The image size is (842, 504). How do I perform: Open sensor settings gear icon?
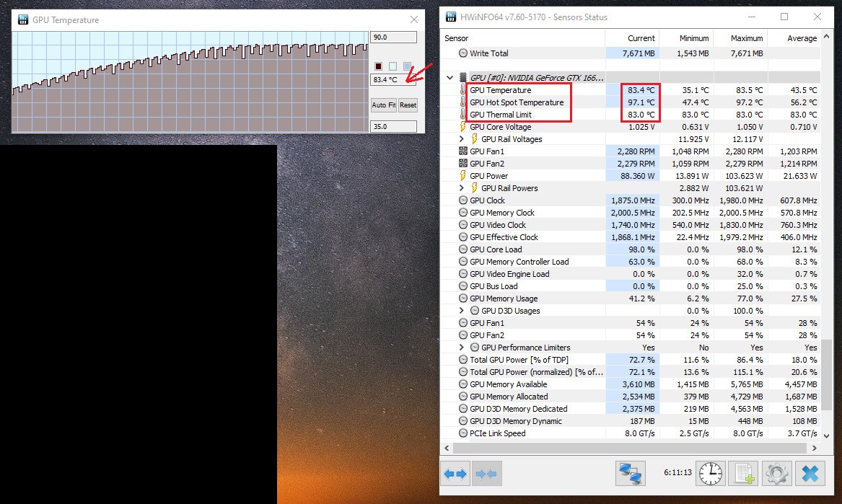(x=776, y=474)
